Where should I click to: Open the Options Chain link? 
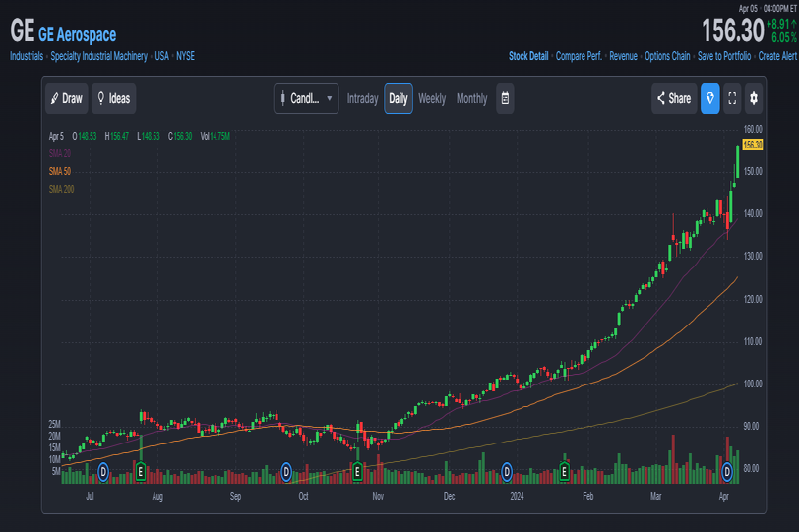[x=667, y=56]
